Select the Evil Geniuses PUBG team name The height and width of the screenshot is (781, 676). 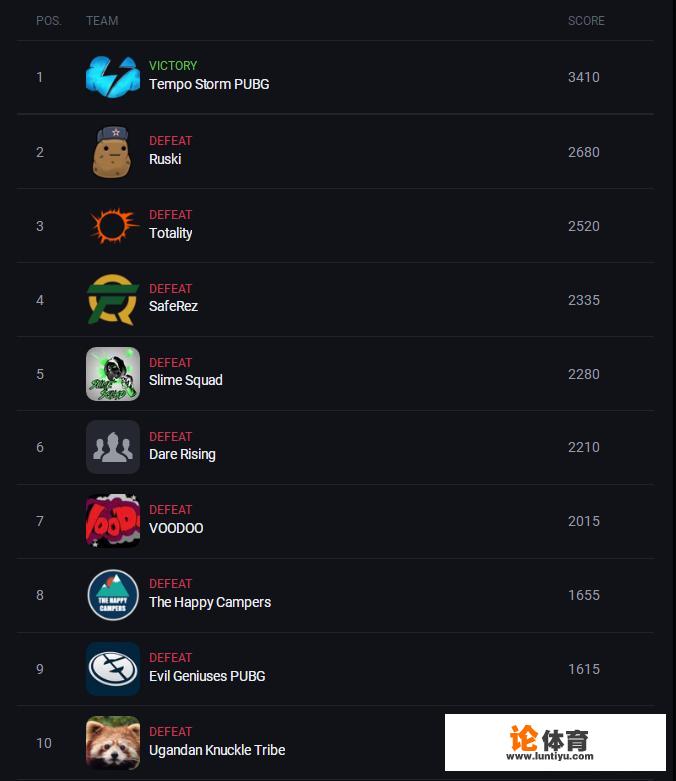click(207, 677)
